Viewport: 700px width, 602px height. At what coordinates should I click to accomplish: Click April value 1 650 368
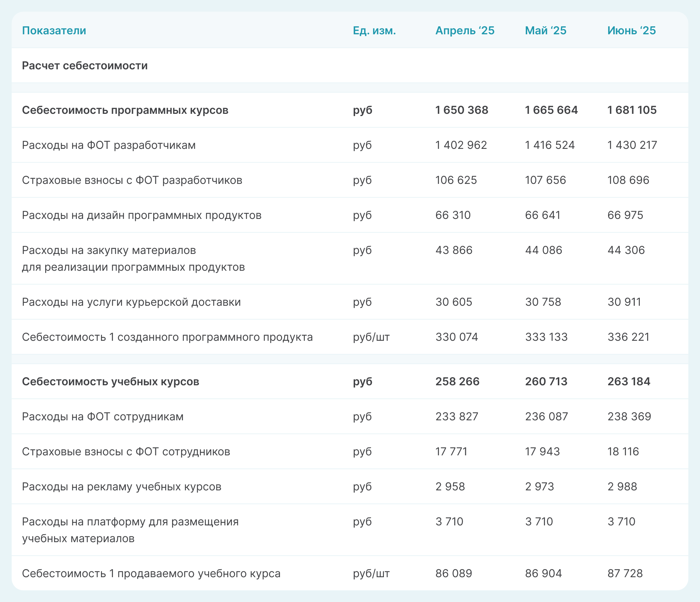coord(462,110)
